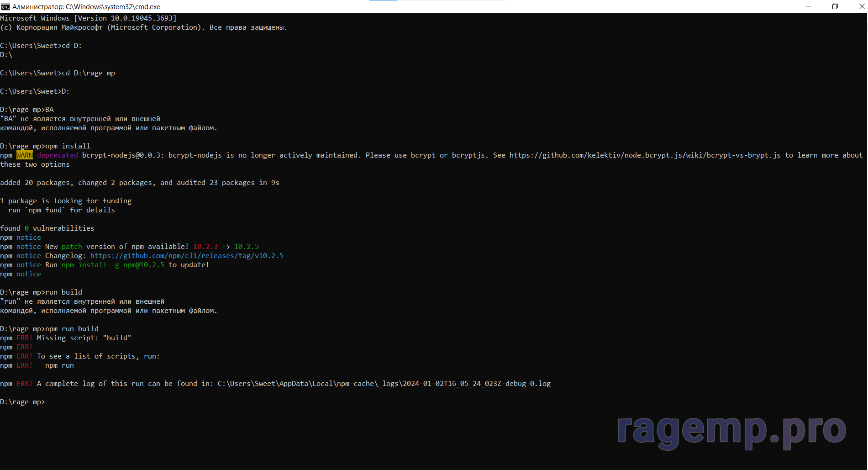Restore down the cmd window
The image size is (868, 470).
[x=835, y=6]
